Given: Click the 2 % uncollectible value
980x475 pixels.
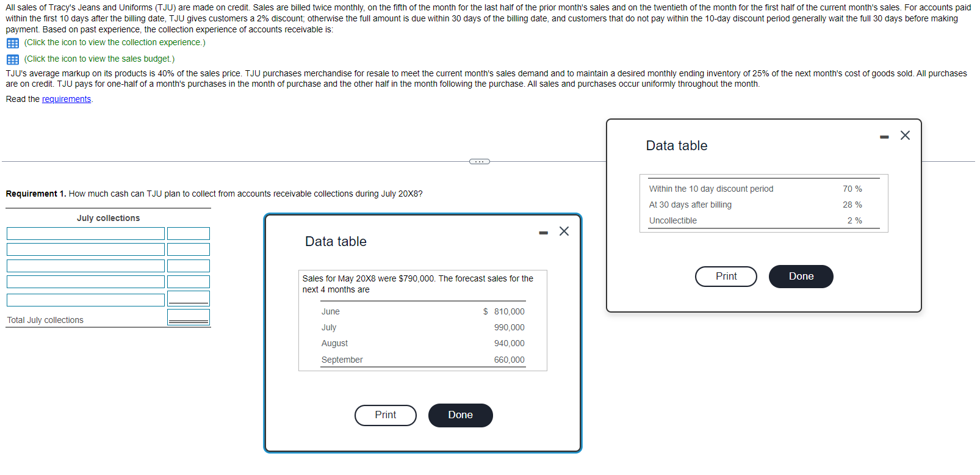Looking at the screenshot, I should click(x=855, y=220).
